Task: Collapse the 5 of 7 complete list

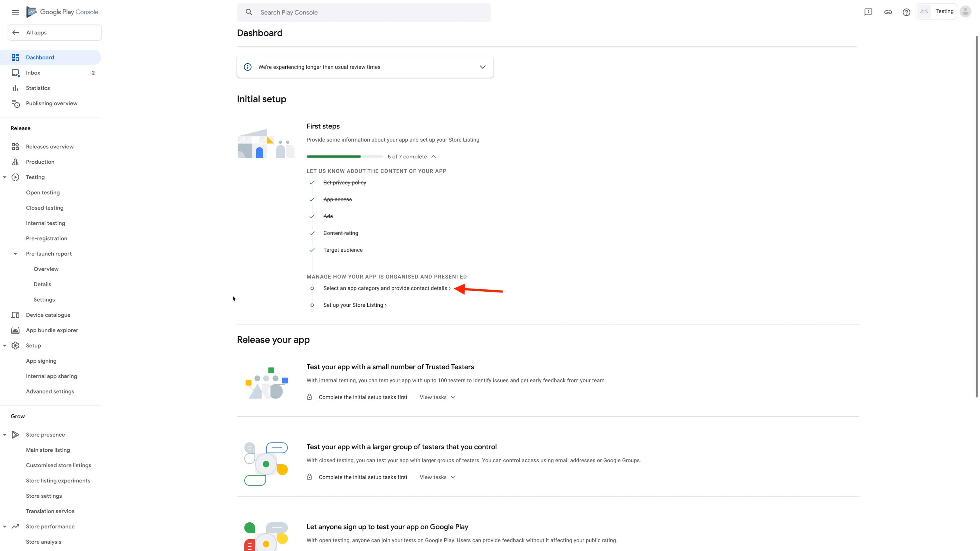Action: (x=433, y=157)
